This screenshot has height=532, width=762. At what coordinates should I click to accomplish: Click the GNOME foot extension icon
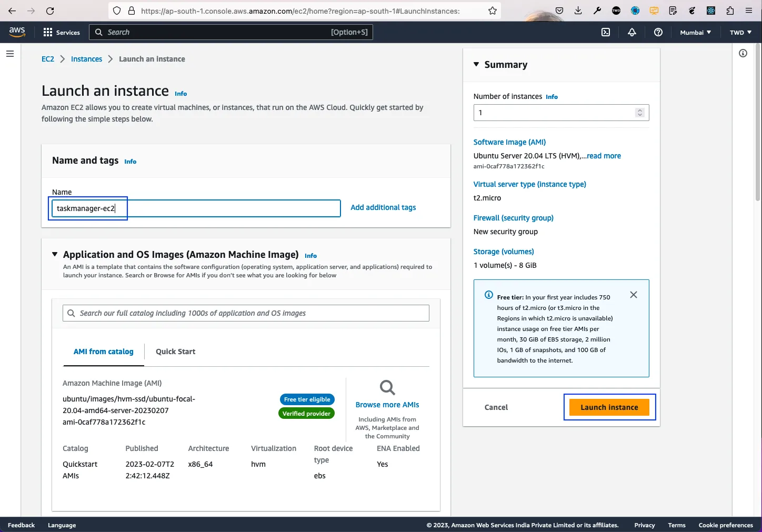pos(692,11)
